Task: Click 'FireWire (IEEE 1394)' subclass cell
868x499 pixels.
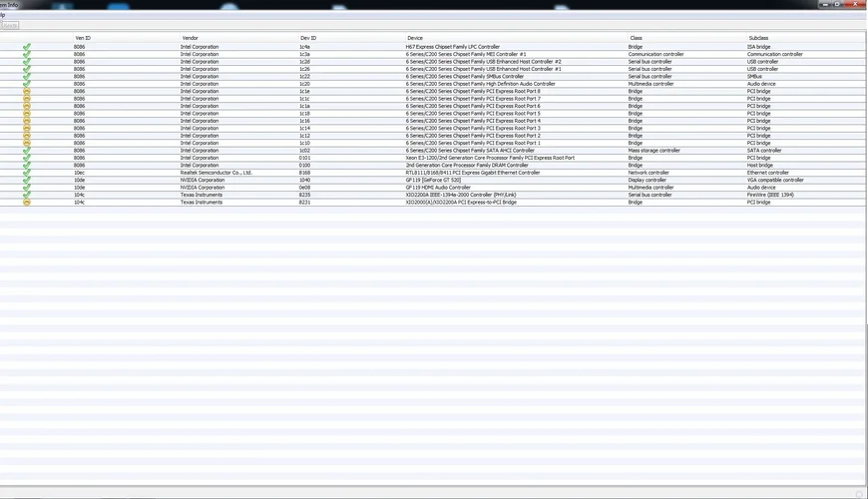Action: click(x=770, y=195)
